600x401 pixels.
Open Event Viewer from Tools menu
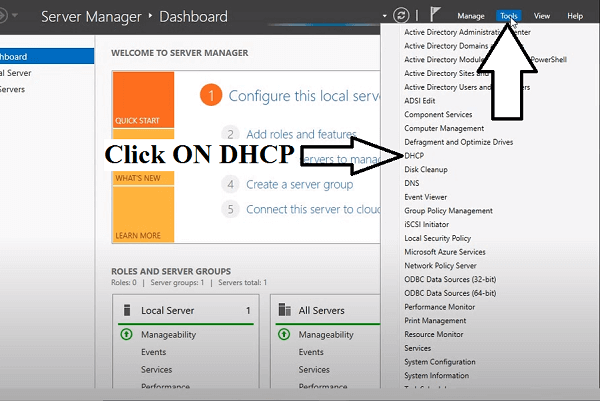426,197
